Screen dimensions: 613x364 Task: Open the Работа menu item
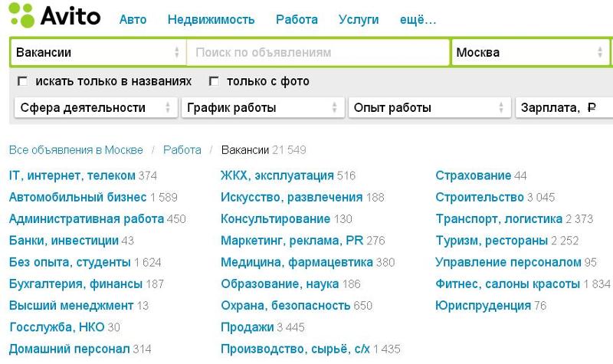(x=297, y=20)
